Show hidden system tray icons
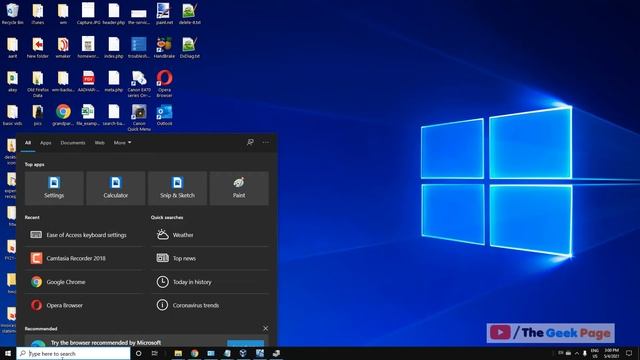 click(x=577, y=353)
